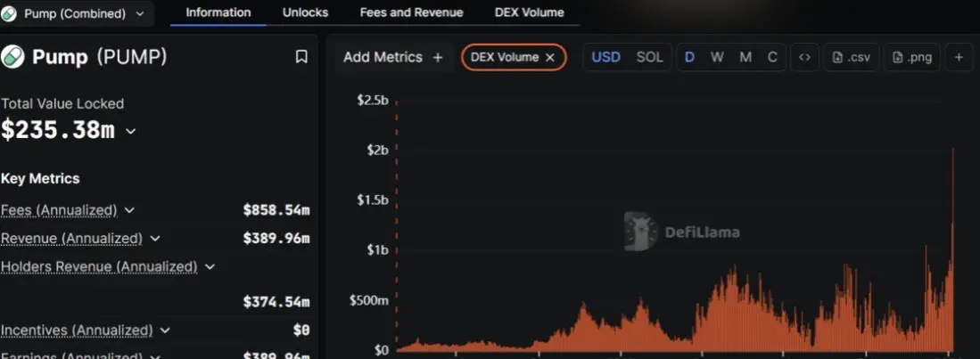Open the DEX Volume tab
The height and width of the screenshot is (359, 980).
click(530, 12)
